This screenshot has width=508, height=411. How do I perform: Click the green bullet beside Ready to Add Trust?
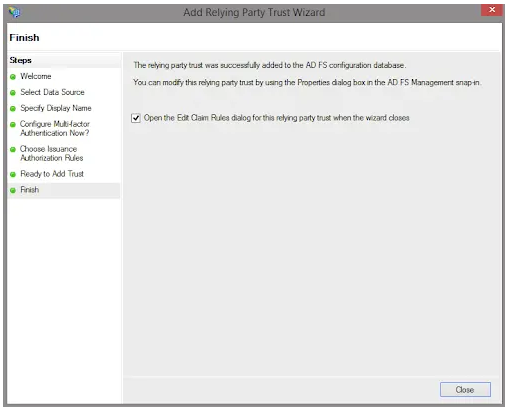tap(13, 174)
